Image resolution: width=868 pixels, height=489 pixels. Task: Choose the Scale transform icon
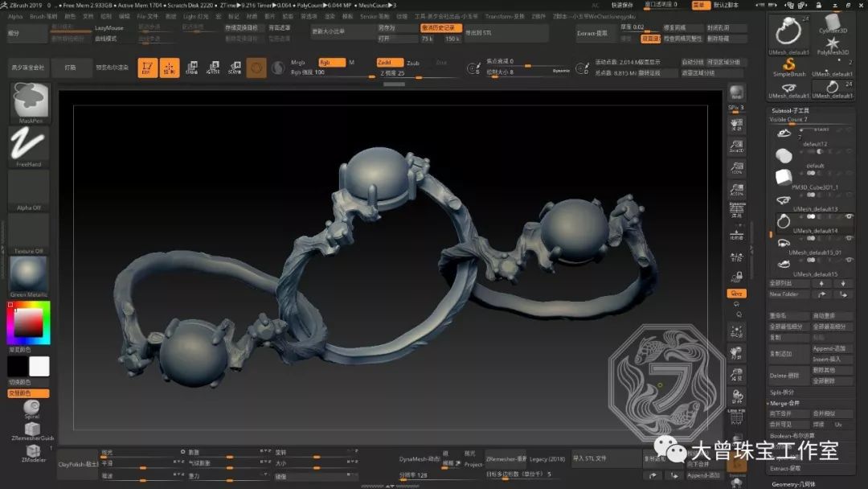tap(213, 68)
